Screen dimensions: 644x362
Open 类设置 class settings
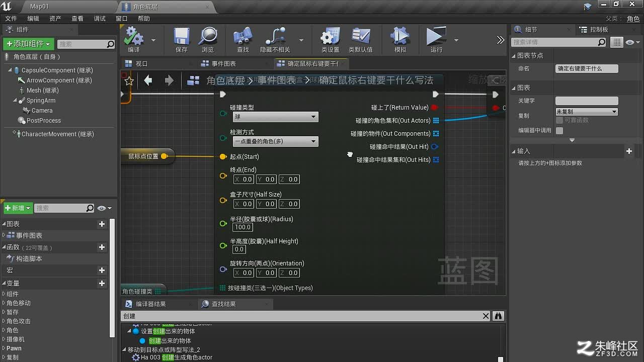click(x=330, y=39)
